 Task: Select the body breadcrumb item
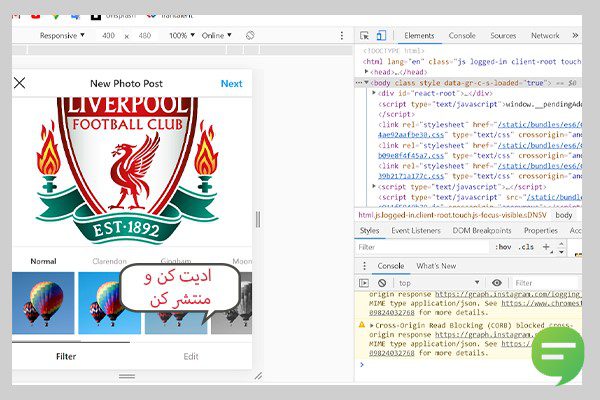(564, 215)
